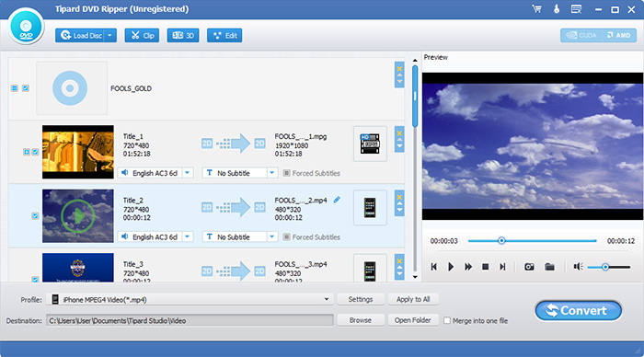
Task: Select the Title_3 thumbnail
Action: (78, 268)
